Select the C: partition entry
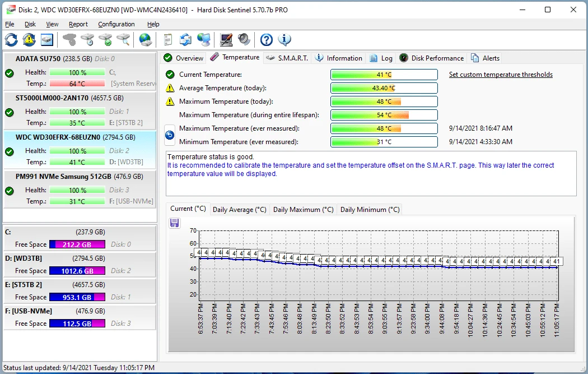The image size is (588, 374). pos(80,238)
